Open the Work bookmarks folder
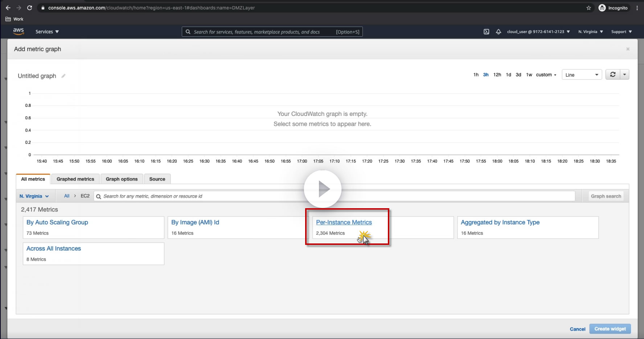 (x=15, y=19)
